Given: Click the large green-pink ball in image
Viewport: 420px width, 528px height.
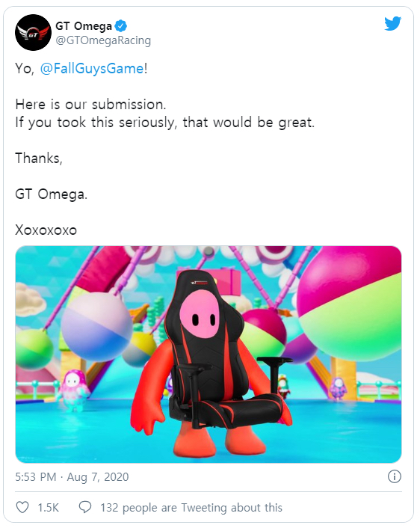Looking at the screenshot, I should click(350, 303).
